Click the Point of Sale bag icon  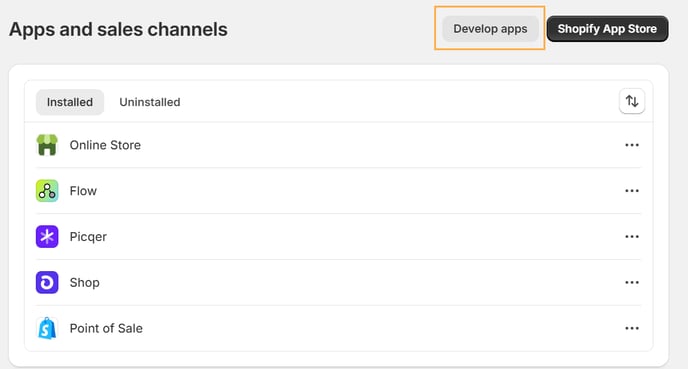tap(47, 328)
